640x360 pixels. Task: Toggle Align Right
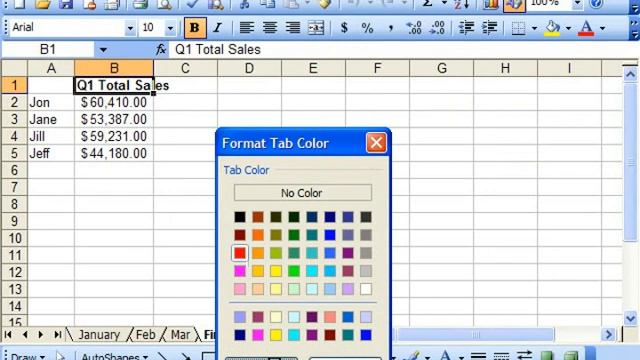(x=293, y=28)
